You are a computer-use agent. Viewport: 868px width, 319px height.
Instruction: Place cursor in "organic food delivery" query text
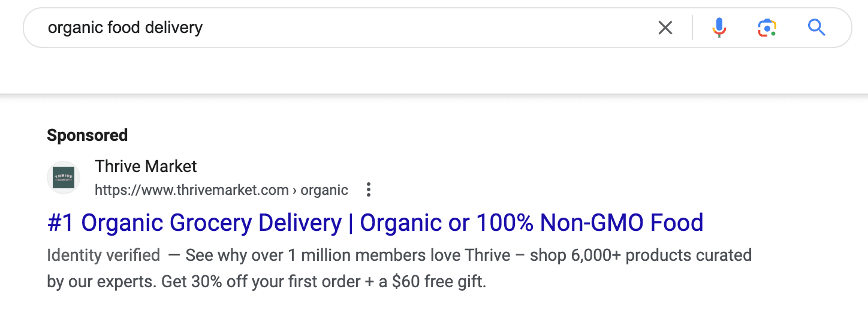click(125, 28)
